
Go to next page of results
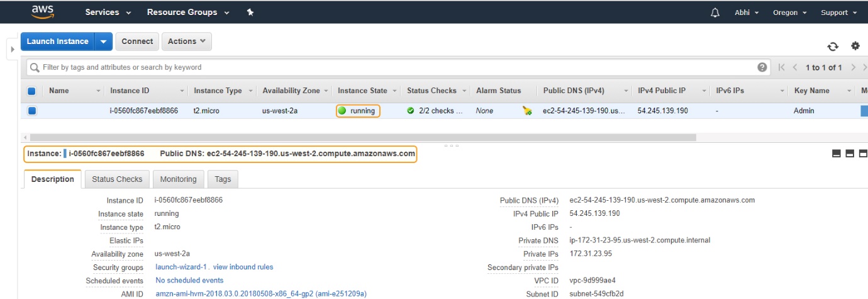click(854, 67)
